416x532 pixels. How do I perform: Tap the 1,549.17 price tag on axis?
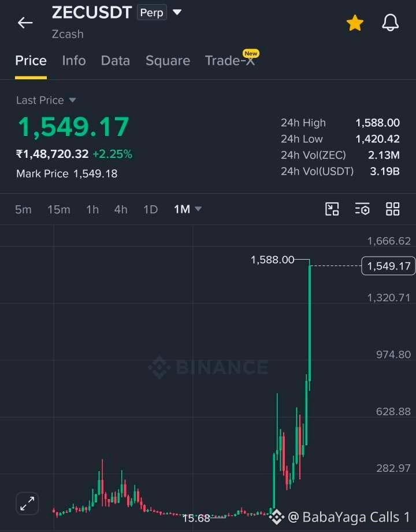[388, 266]
